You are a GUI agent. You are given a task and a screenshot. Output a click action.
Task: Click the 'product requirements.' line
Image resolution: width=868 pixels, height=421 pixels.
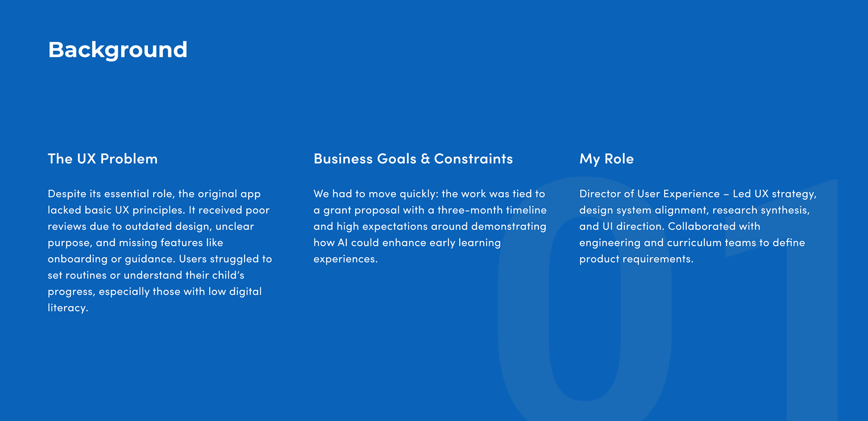tap(636, 259)
